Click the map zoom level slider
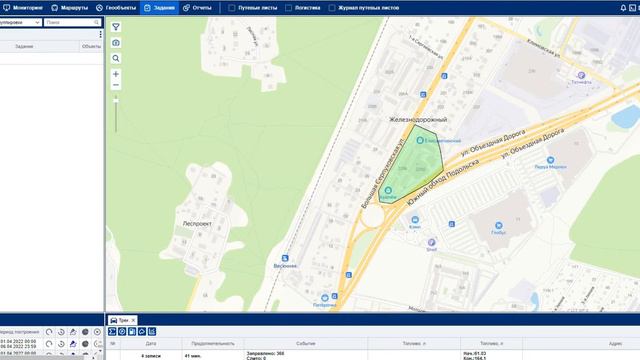This screenshot has width=640, height=360. [x=116, y=100]
